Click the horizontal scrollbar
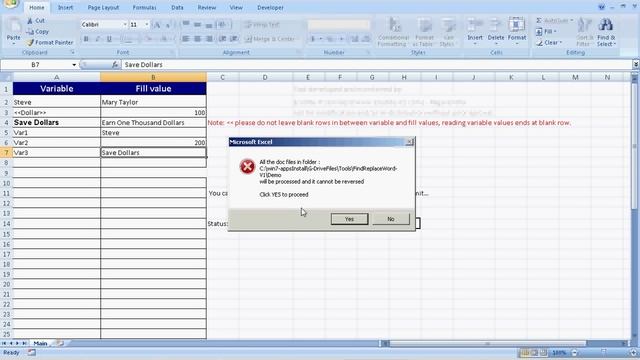The image size is (640, 360). [x=487, y=344]
